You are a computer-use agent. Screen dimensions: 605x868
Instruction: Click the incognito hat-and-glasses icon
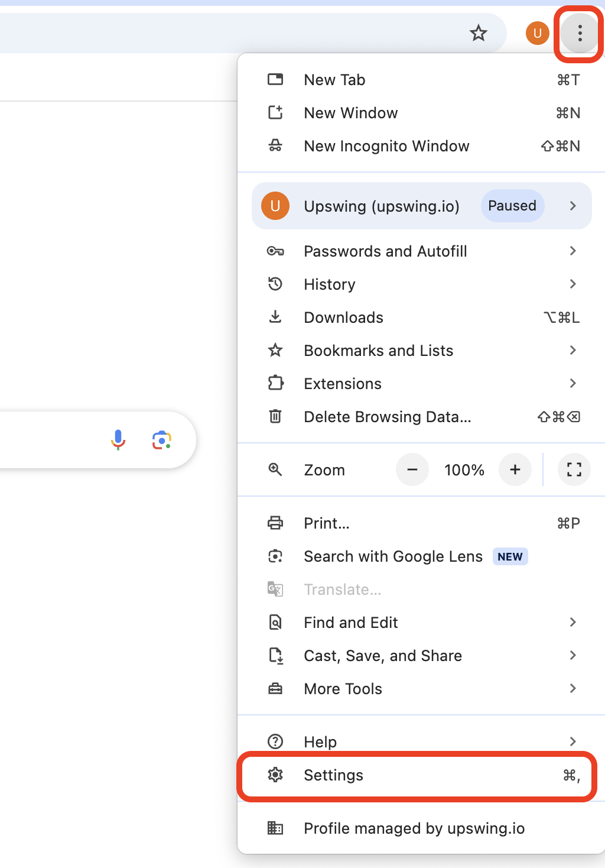[275, 145]
